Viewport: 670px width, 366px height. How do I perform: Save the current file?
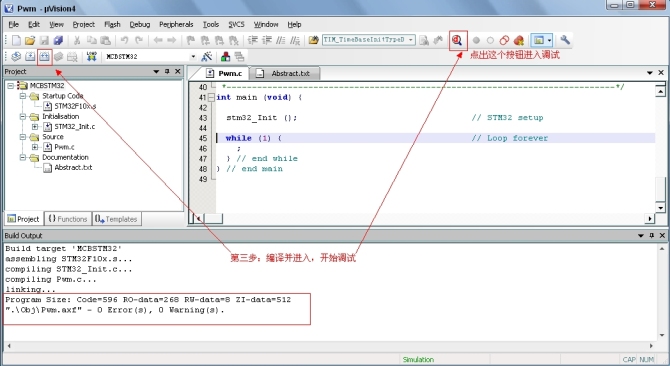[44, 40]
